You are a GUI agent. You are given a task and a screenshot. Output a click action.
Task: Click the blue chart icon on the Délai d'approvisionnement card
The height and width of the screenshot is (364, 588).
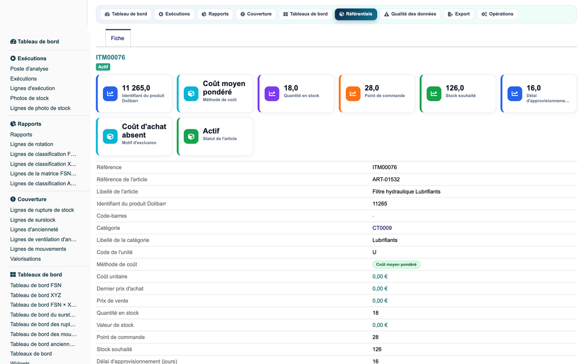(x=515, y=94)
